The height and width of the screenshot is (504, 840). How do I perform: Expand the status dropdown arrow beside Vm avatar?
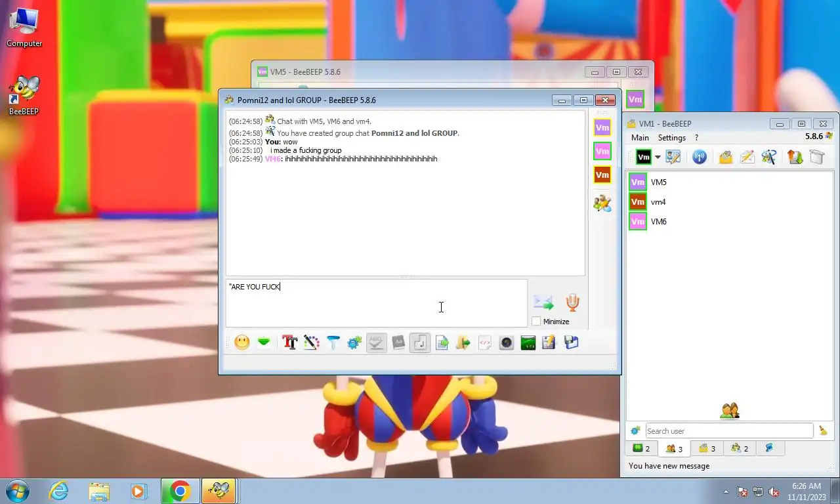point(658,157)
